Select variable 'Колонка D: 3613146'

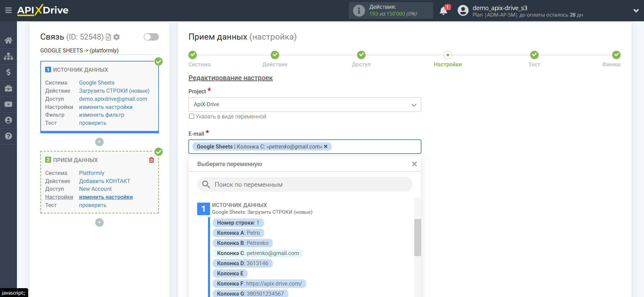(243, 263)
